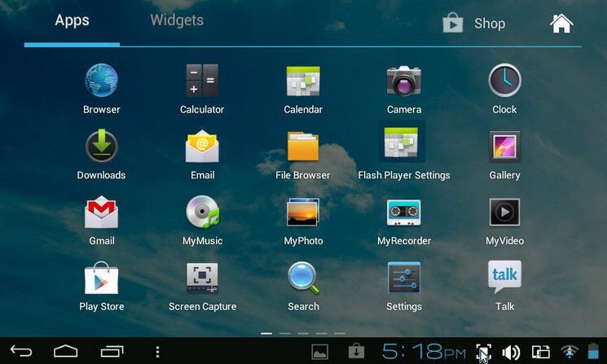Switch to the Widgets tab

pos(177,20)
